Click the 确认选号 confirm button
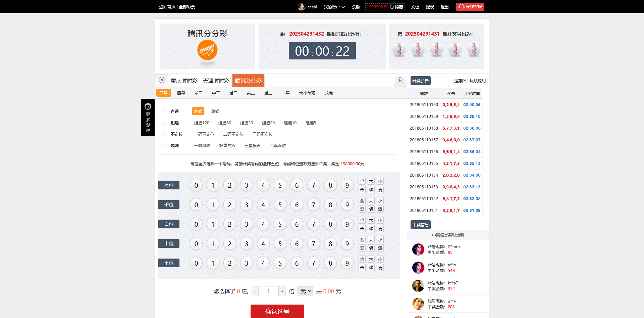Screen dimensions: 644x318 tap(277, 311)
